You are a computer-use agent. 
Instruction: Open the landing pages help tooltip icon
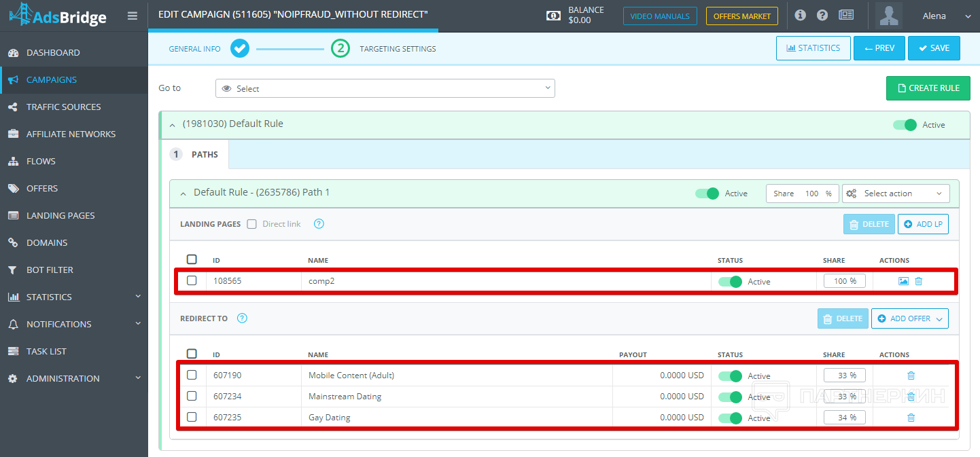coord(319,223)
